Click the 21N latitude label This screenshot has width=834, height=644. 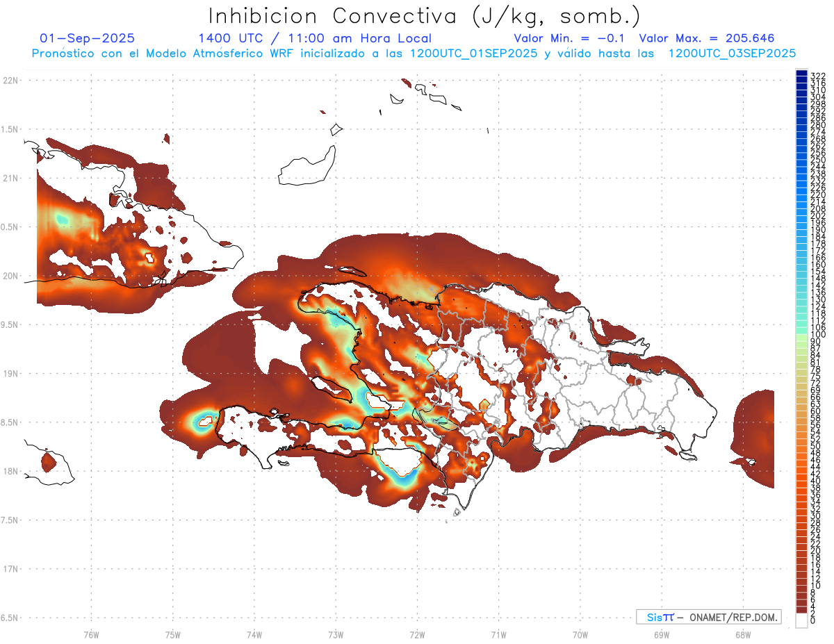coord(10,178)
